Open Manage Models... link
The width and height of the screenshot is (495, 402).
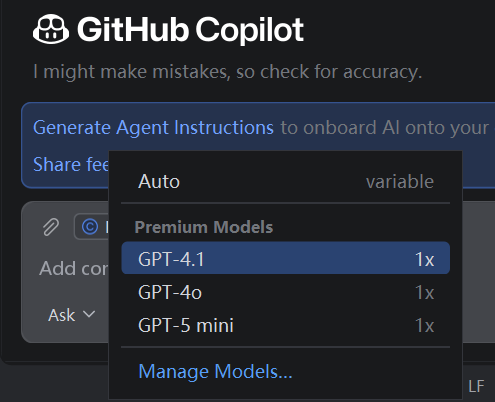pyautogui.click(x=215, y=371)
